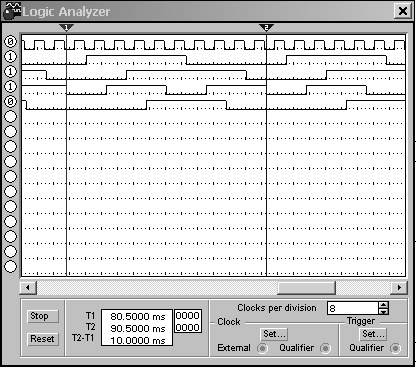Screen dimensions: 416x367
Task: Select cursor marker 2 above the waveform
Action: pyautogui.click(x=266, y=27)
